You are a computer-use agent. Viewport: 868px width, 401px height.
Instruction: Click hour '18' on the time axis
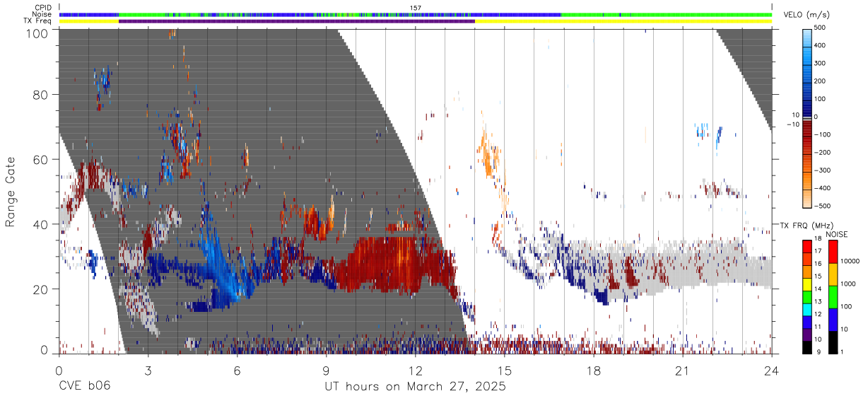point(594,370)
